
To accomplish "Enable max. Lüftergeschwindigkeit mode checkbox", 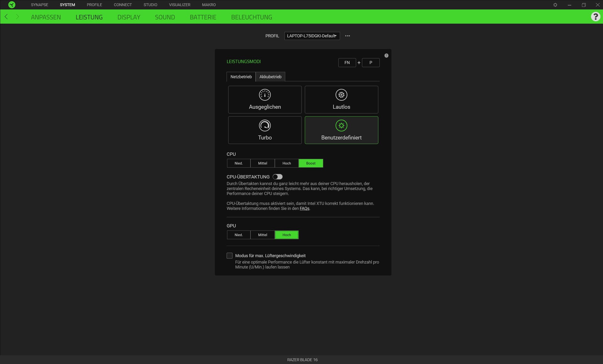I will coord(230,256).
